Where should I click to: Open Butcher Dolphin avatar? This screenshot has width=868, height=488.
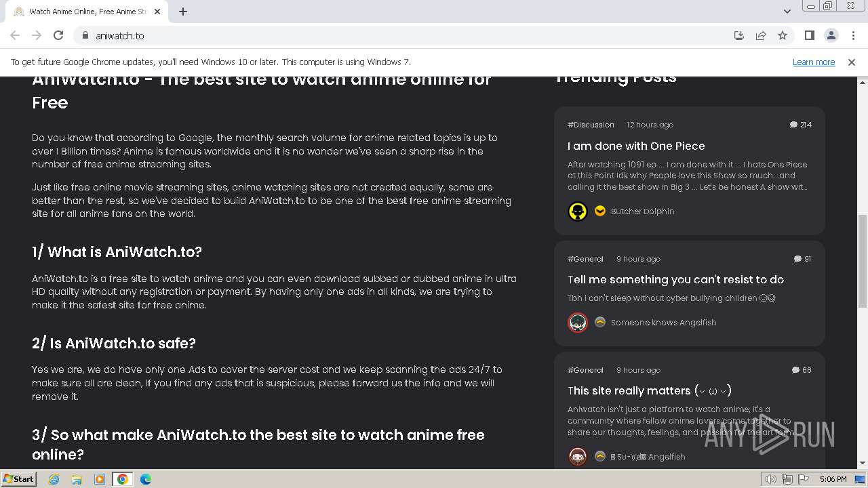tap(578, 211)
